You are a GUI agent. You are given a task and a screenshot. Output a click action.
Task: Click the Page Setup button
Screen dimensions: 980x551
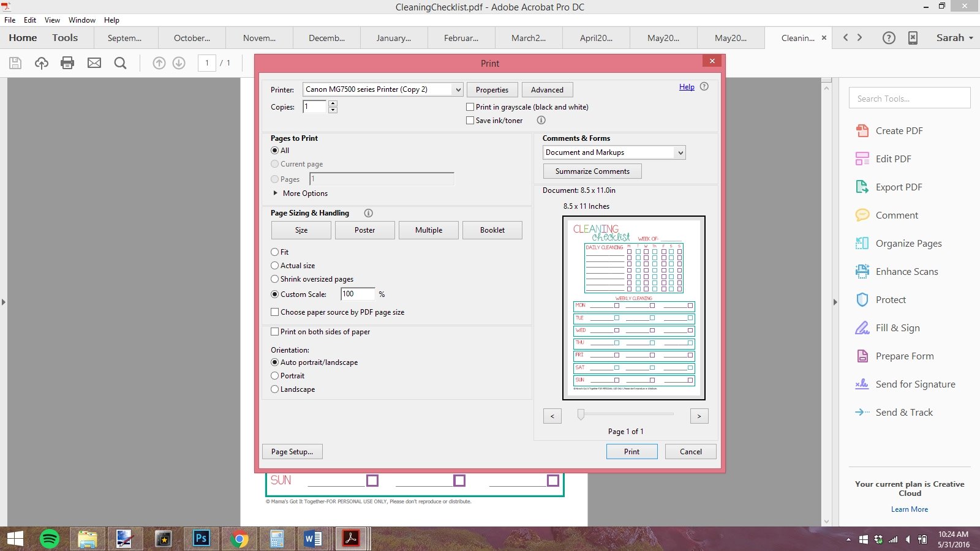[x=292, y=451]
